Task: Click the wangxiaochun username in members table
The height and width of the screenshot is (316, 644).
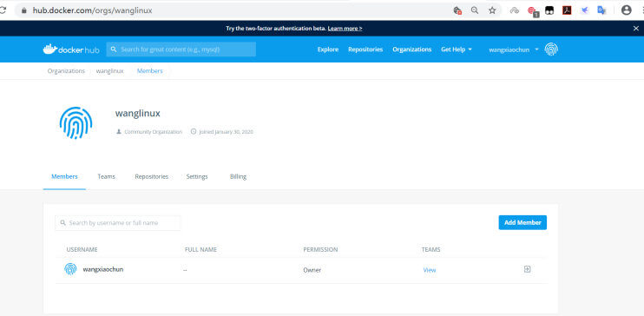Action: [103, 269]
